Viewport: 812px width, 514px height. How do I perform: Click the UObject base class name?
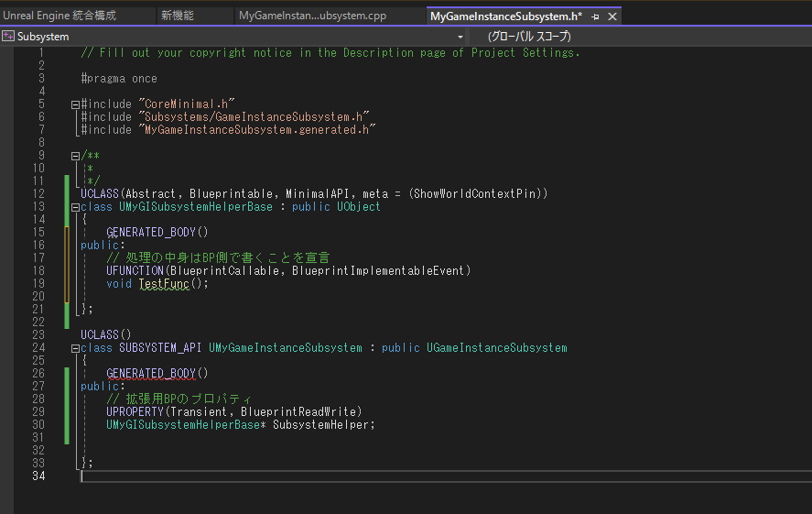point(358,207)
